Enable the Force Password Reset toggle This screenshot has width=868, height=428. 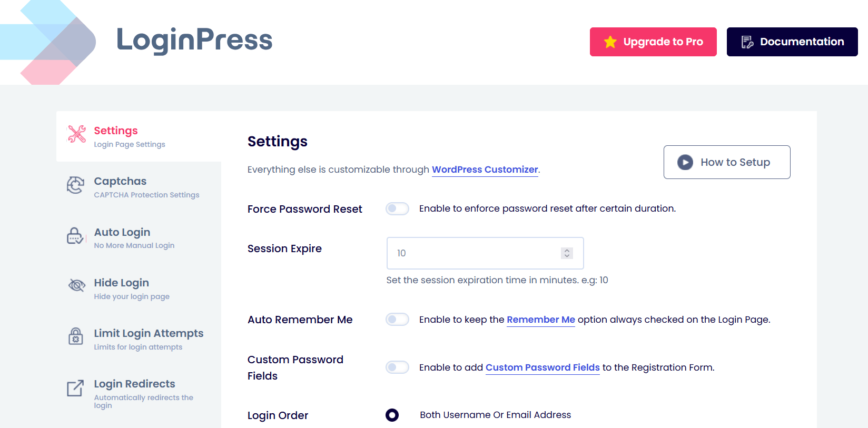(398, 208)
